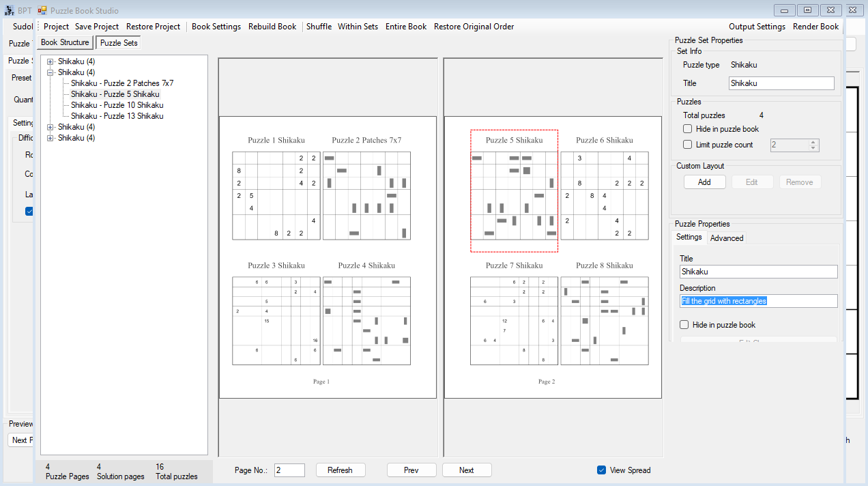This screenshot has width=868, height=486.
Task: Click the Puzzle 5 Shikaku thumbnail on page 2
Action: point(515,190)
